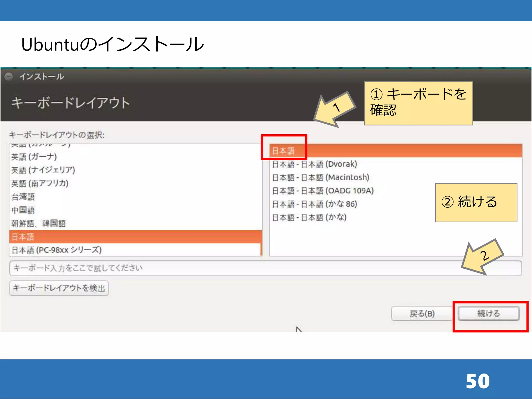This screenshot has height=399, width=532.
Task: Select 英語 (南アフリカ) in layout list
Action: (135, 183)
